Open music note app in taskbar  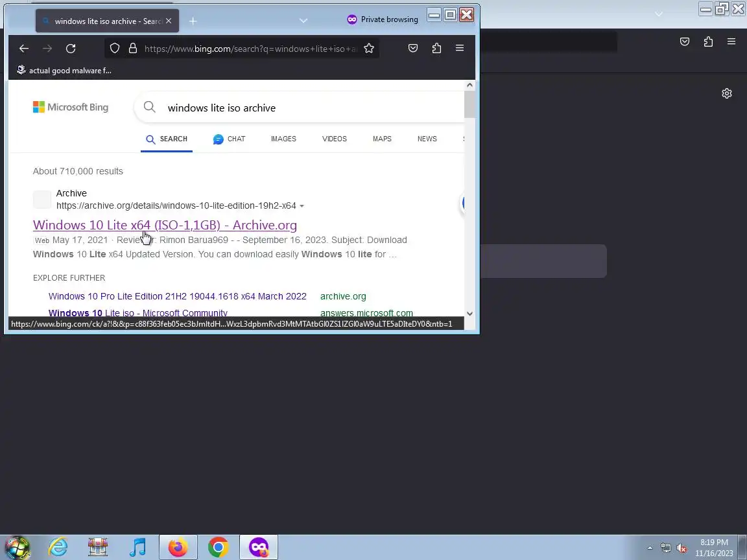click(137, 548)
